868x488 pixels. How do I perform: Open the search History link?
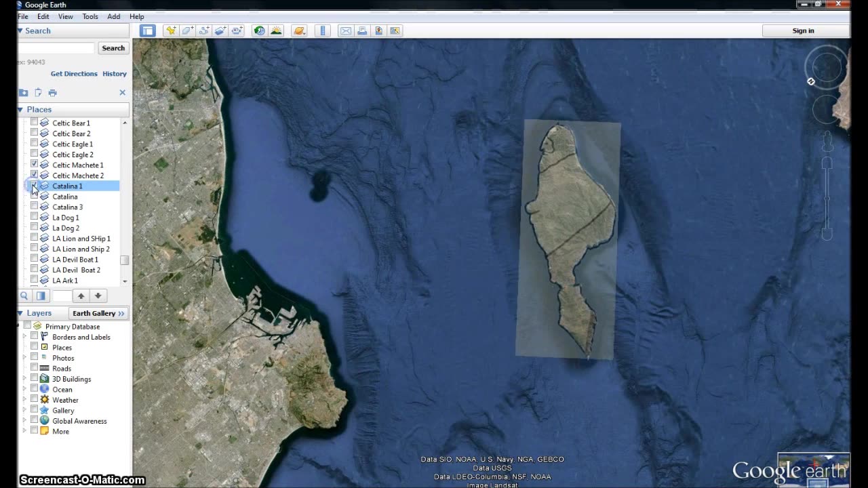[115, 74]
